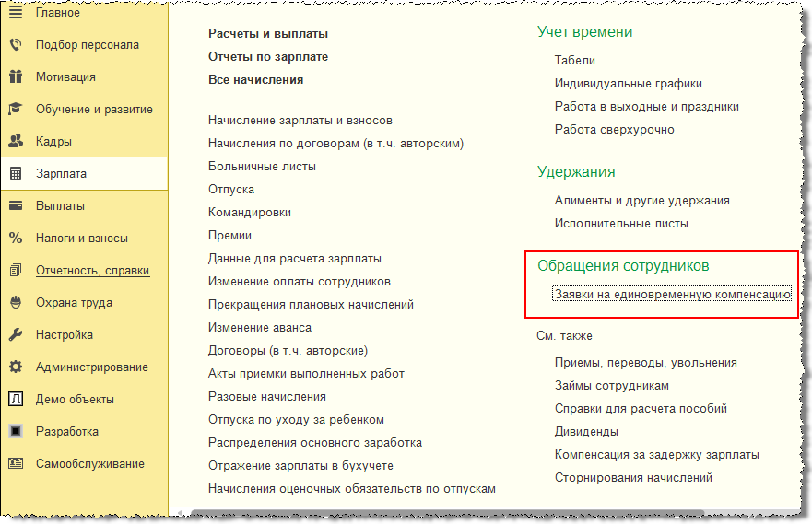
Task: Click the ID card icon for Самообслуживание
Action: click(16, 463)
